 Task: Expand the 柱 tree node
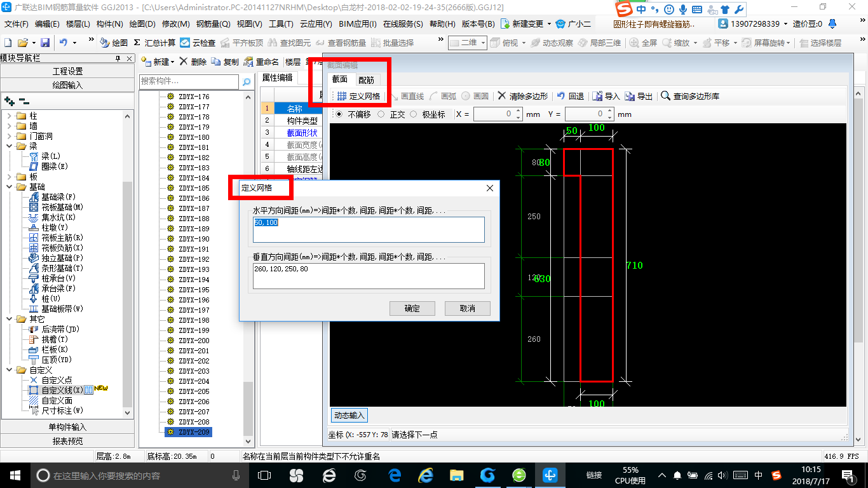[9, 116]
